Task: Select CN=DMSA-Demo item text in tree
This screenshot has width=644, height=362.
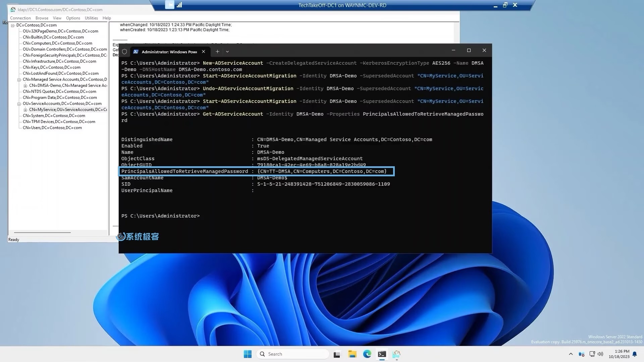Action: pos(68,85)
